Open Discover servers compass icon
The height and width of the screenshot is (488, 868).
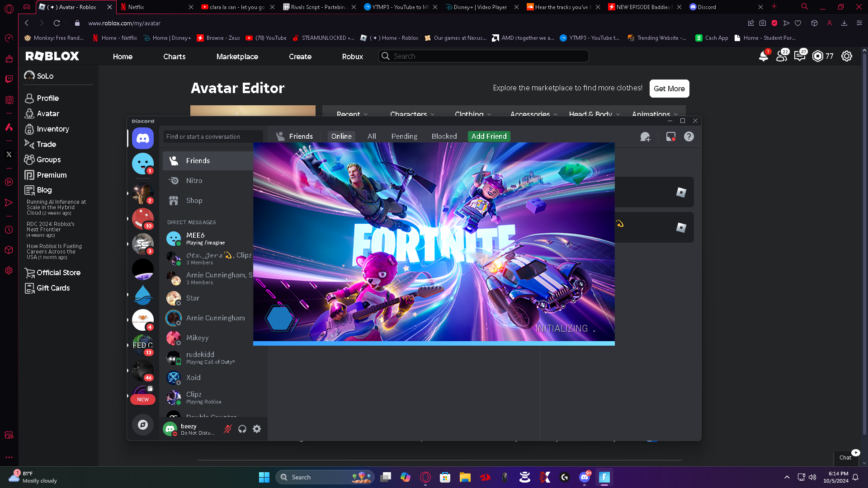[x=143, y=425]
